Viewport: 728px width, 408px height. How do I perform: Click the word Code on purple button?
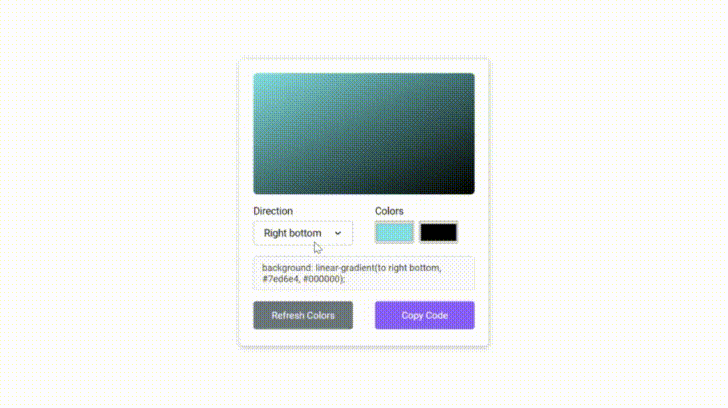(438, 315)
